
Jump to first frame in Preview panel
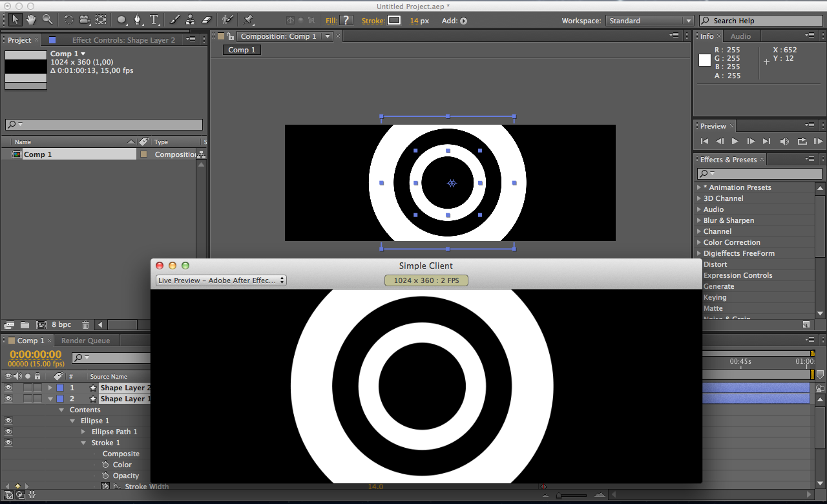(x=704, y=142)
